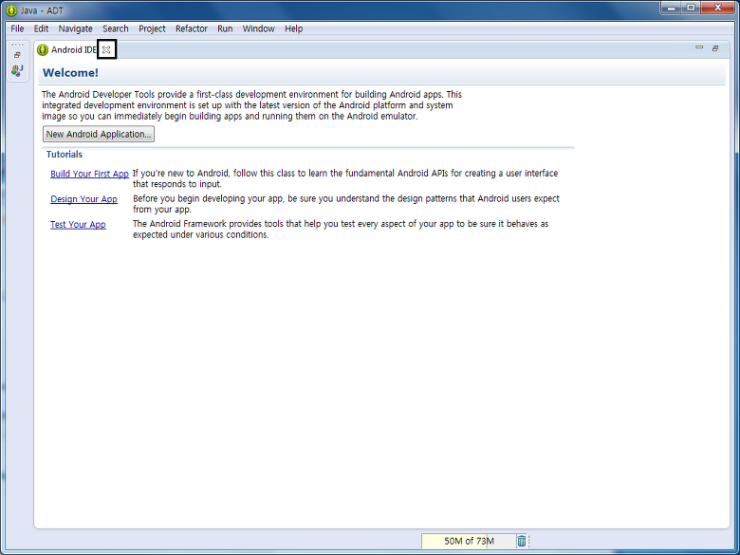Click the heap status 50M of 73M
This screenshot has width=740, height=555.
tap(469, 541)
